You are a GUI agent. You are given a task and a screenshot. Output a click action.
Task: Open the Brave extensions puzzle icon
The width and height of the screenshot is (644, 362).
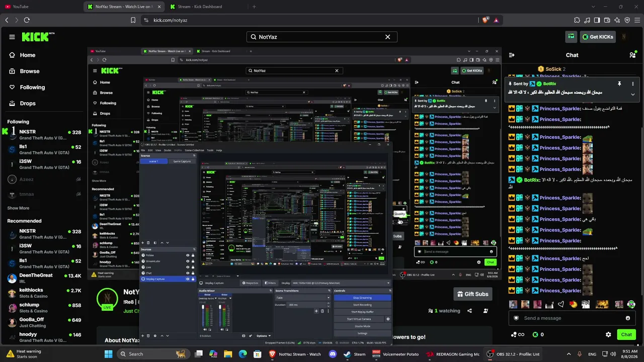click(577, 20)
